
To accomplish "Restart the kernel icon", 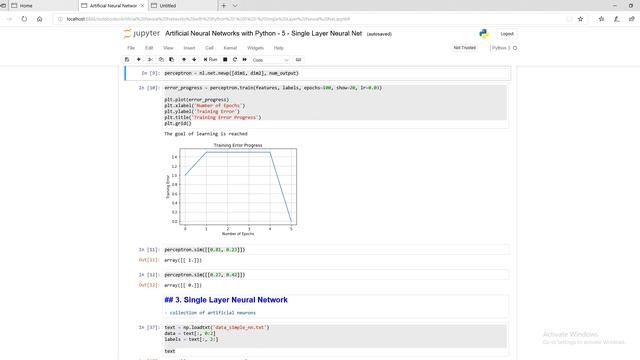I will point(235,60).
